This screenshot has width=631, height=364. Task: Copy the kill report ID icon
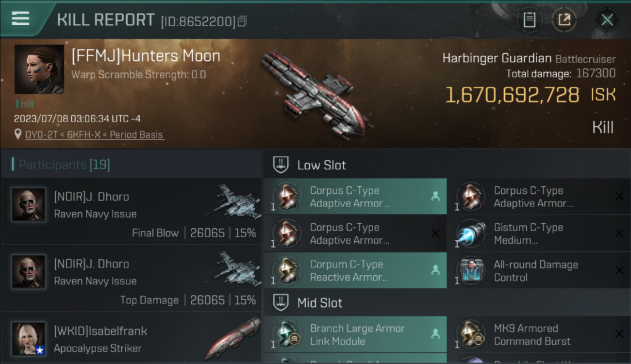(242, 21)
